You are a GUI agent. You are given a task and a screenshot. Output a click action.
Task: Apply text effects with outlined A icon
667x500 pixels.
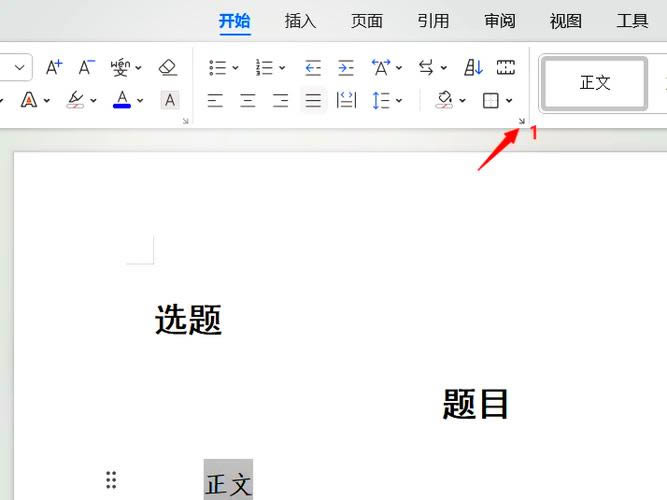click(29, 100)
